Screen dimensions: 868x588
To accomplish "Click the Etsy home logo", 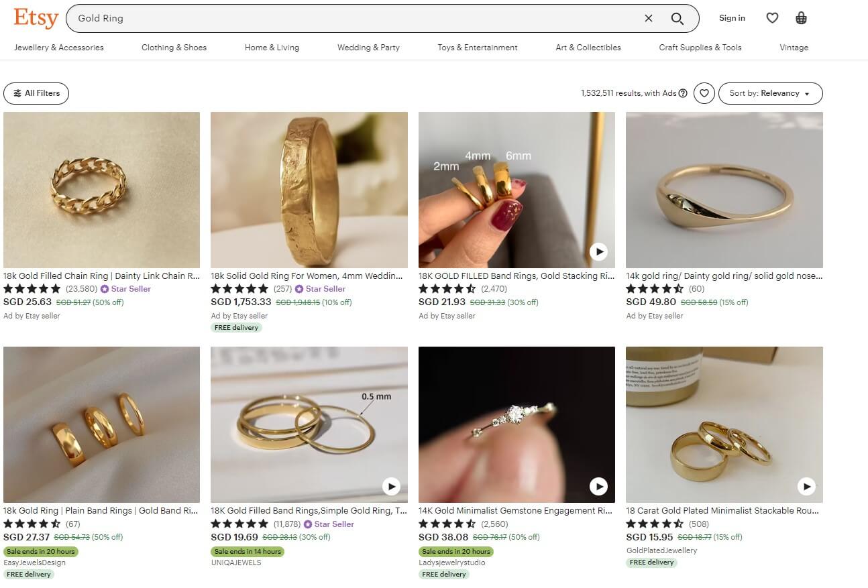I will point(35,18).
